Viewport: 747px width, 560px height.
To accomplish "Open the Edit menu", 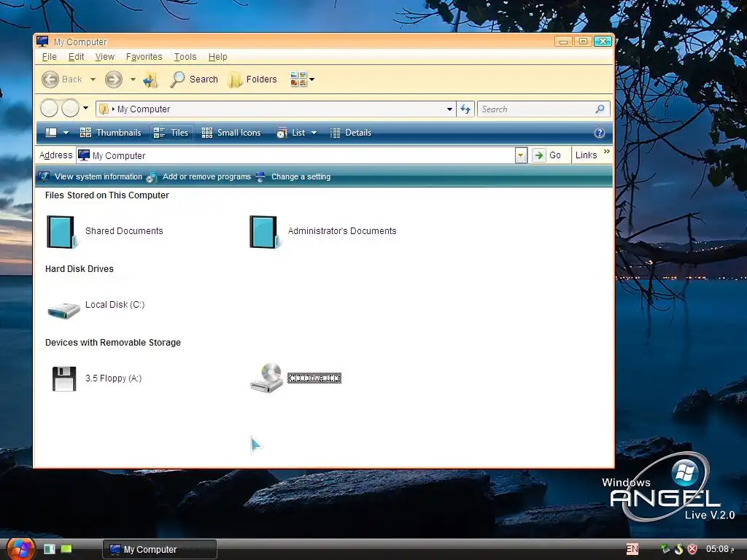I will [x=76, y=57].
